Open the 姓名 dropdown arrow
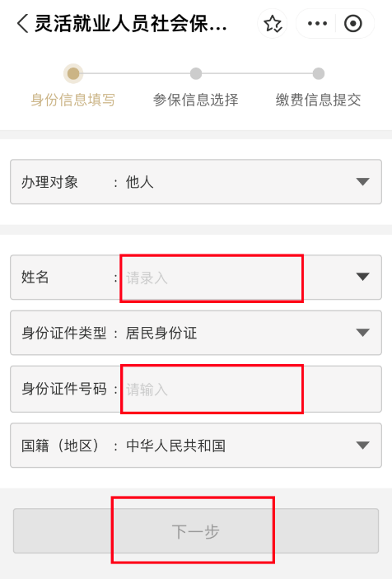Screen dimensions: 392x579 click(x=362, y=277)
